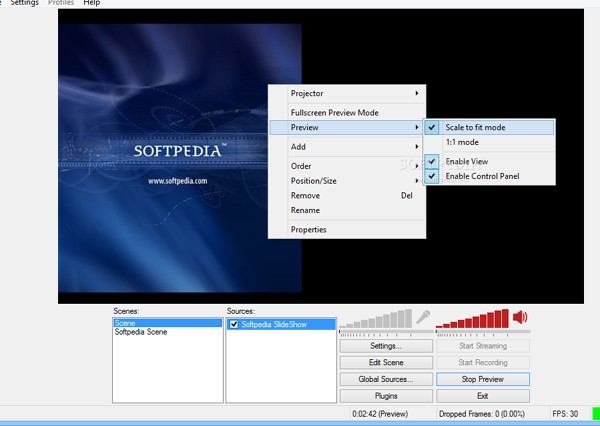Click the Stop Preview button
The height and width of the screenshot is (426, 600).
(483, 379)
